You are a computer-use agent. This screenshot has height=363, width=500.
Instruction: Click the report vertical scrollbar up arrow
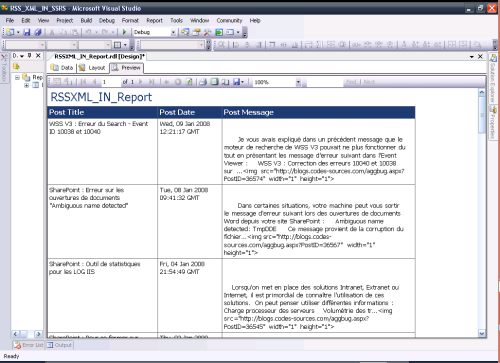point(482,92)
